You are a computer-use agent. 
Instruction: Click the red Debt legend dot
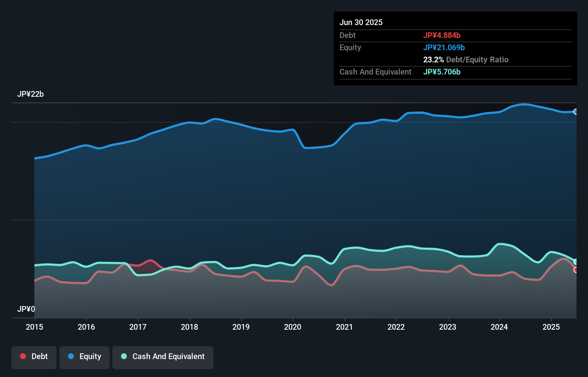tap(23, 356)
